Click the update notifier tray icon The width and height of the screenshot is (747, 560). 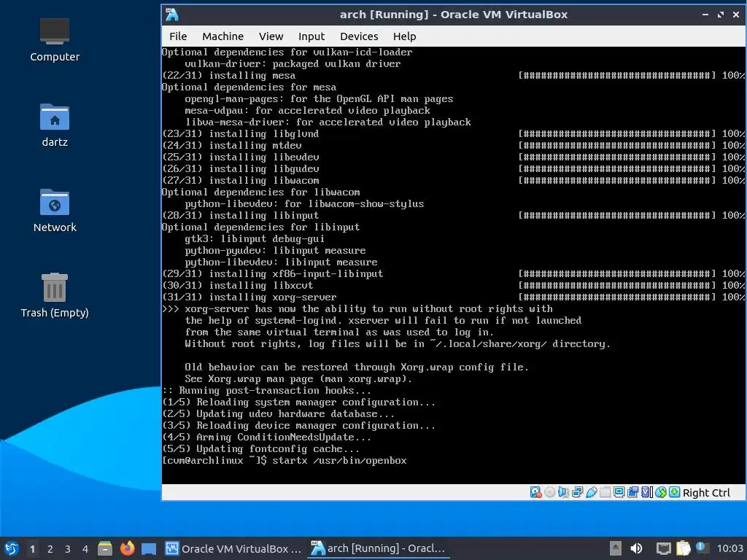702,548
